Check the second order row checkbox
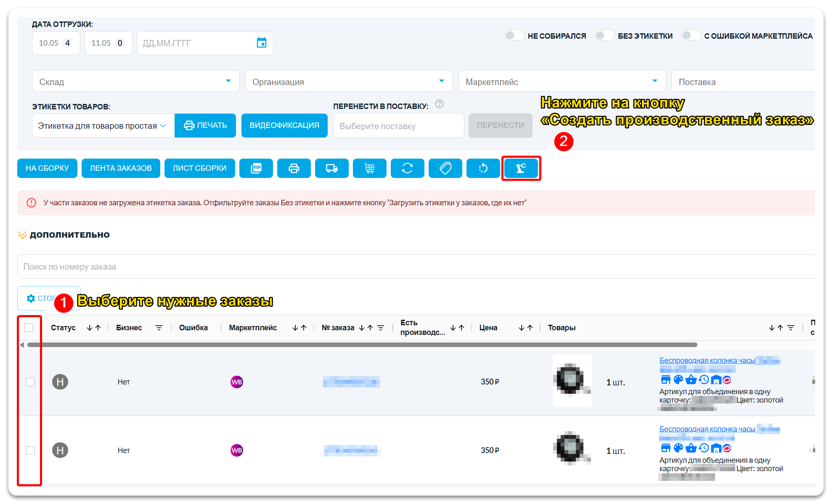 30,450
